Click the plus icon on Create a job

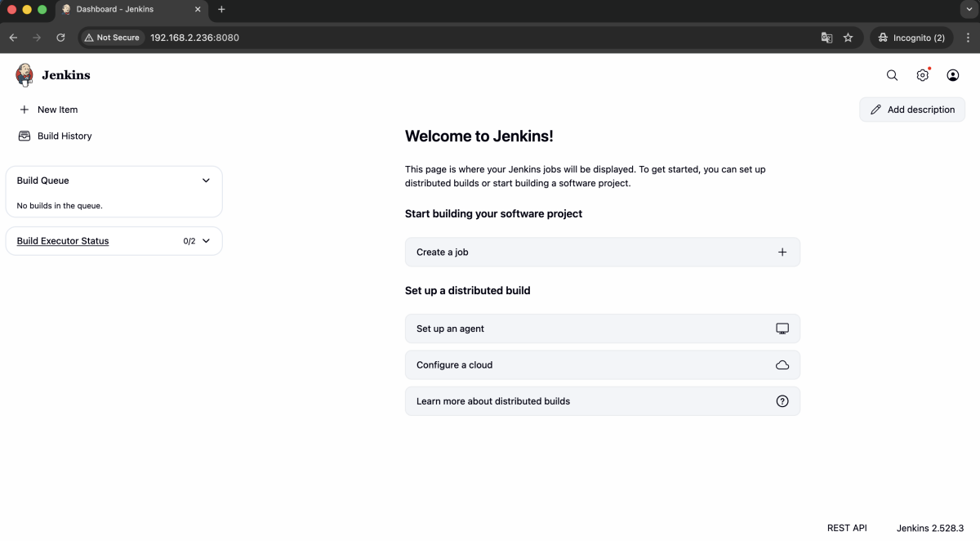pyautogui.click(x=782, y=253)
